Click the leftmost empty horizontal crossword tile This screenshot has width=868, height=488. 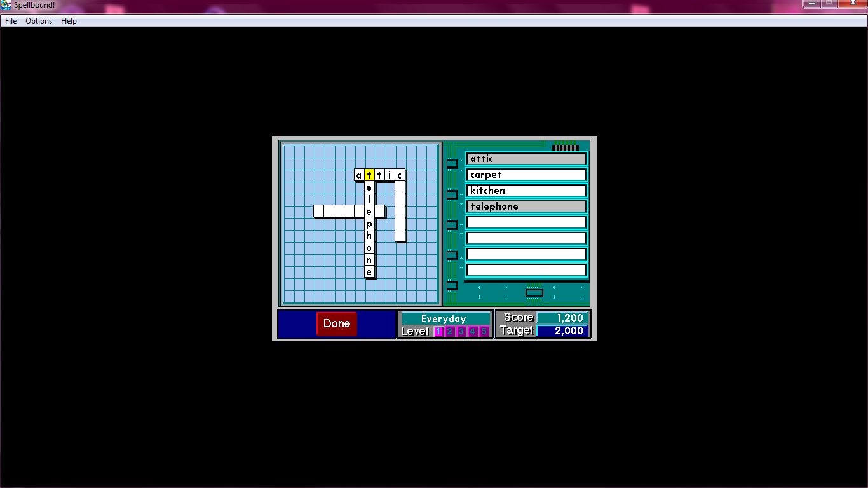319,211
